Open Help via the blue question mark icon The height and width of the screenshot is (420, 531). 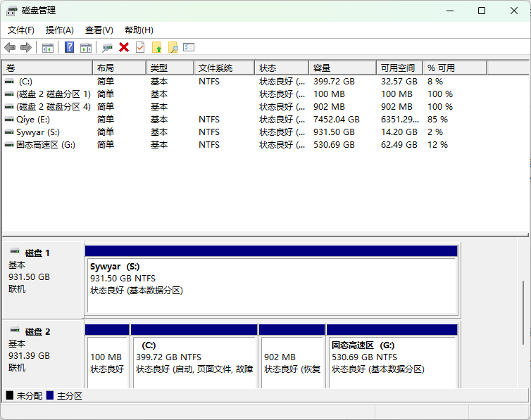(x=70, y=47)
